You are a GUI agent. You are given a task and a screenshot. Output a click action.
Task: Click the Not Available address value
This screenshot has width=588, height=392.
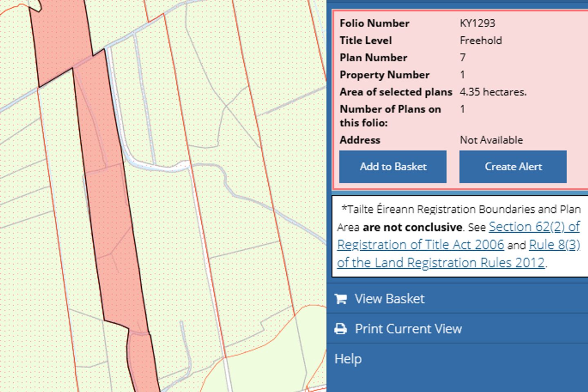tap(491, 140)
